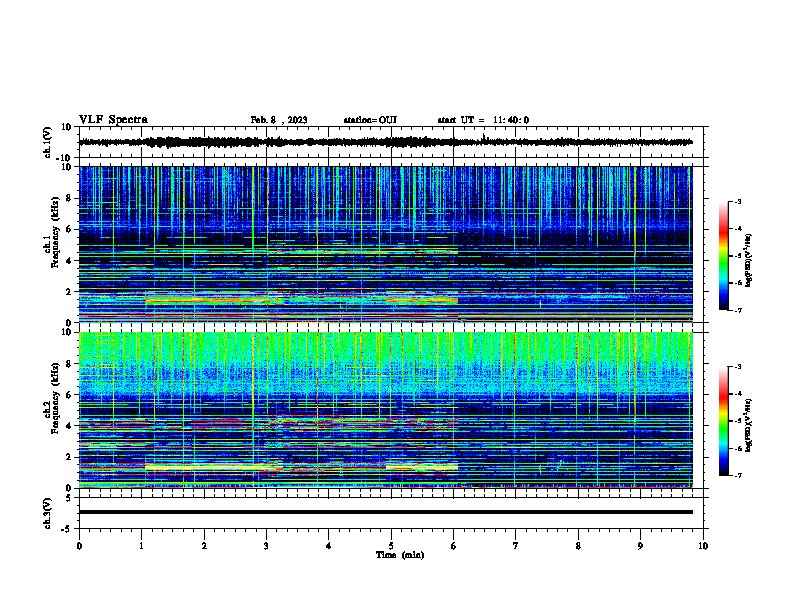The width and height of the screenshot is (792, 612).
Task: Select the date text "Feb. 8 , 2023"
Action: pyautogui.click(x=279, y=120)
